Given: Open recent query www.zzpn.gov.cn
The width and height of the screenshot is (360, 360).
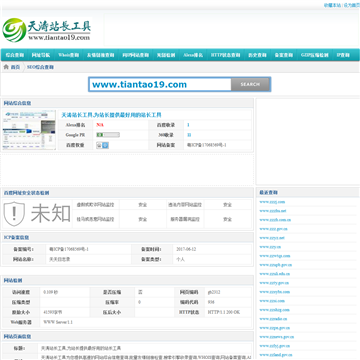Looking at the screenshot, I should [x=275, y=328].
